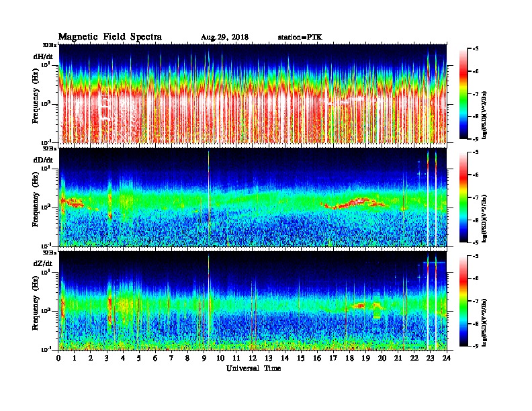Click the log(PSD) label beside dH/dt color bar
This screenshot has width=532, height=411.
click(484, 115)
